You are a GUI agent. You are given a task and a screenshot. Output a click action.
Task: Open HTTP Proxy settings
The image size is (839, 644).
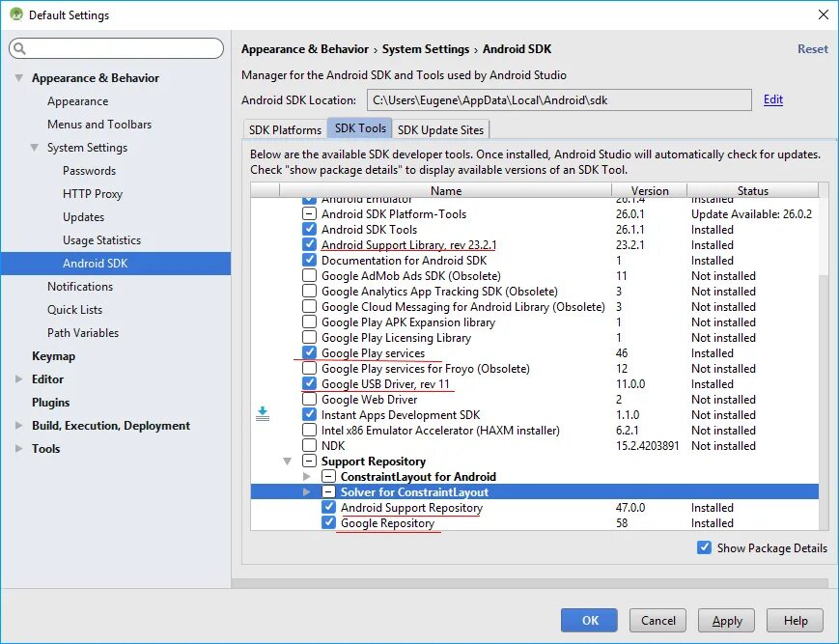tap(93, 194)
